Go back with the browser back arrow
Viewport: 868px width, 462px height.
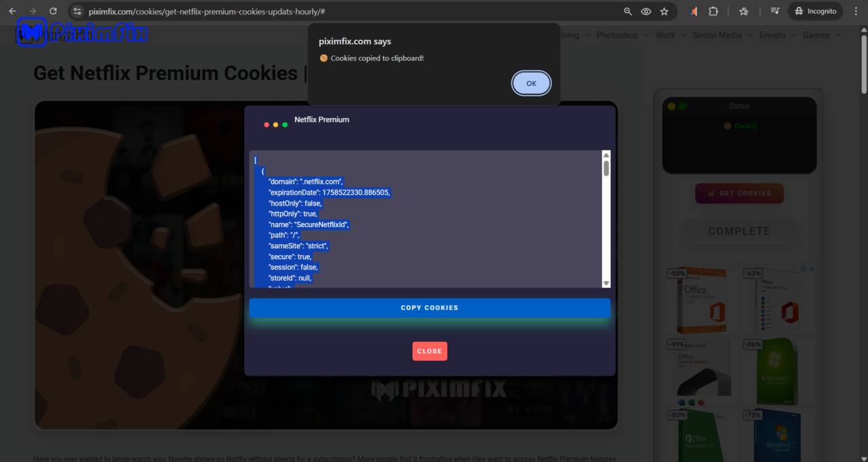pyautogui.click(x=12, y=12)
